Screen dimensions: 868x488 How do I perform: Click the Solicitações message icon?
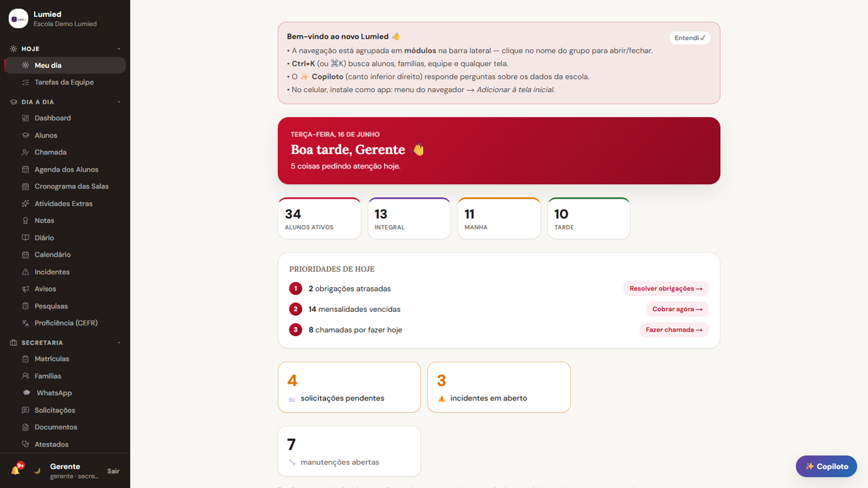pos(25,411)
